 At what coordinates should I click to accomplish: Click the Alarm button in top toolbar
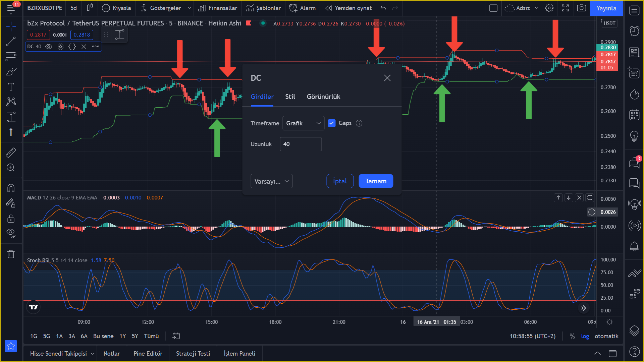pyautogui.click(x=302, y=8)
